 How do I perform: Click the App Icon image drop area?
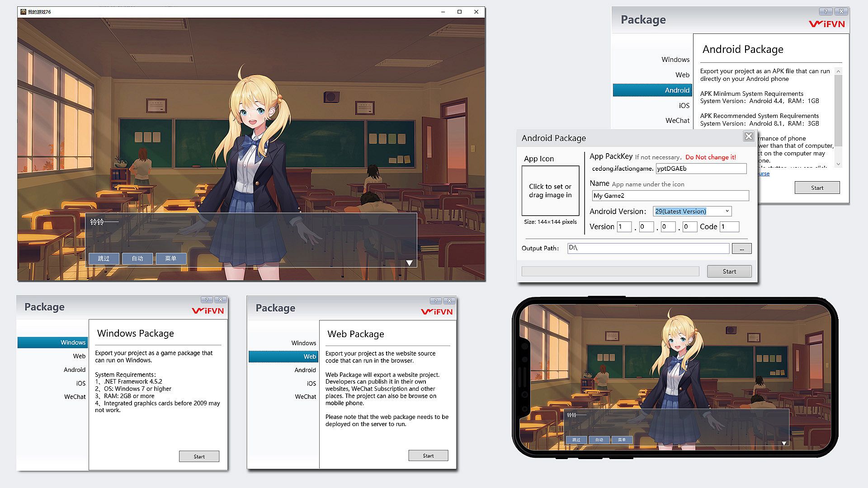(550, 191)
